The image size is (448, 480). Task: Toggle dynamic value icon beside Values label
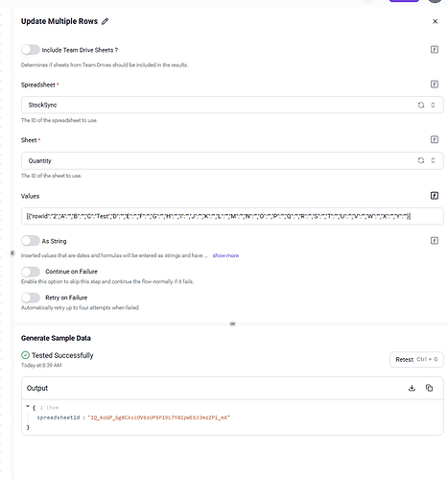point(434,196)
